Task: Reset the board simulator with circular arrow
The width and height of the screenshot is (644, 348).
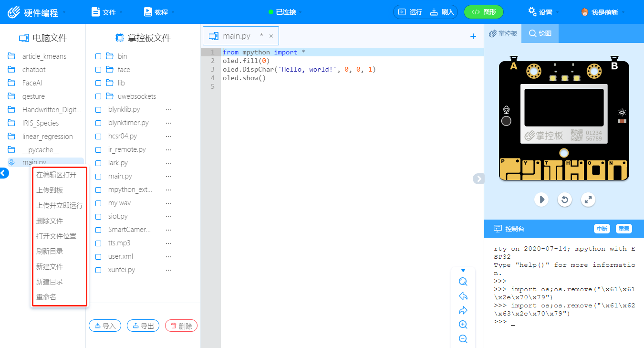Action: point(565,199)
